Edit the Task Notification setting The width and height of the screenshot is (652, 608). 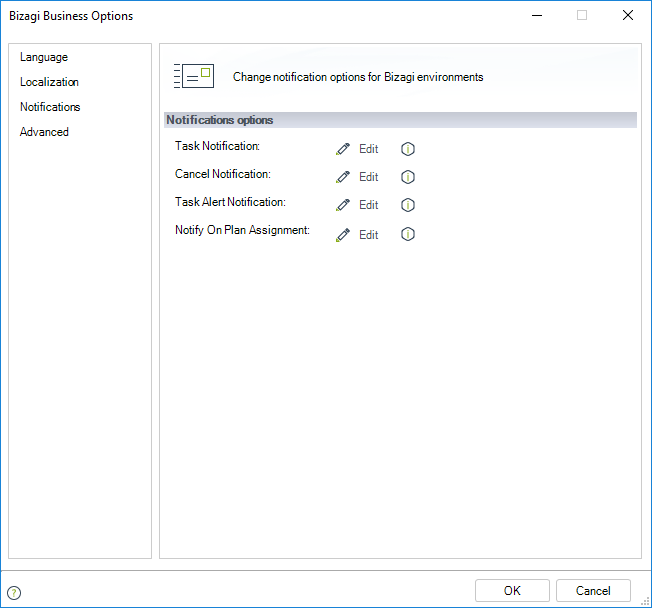(x=368, y=149)
